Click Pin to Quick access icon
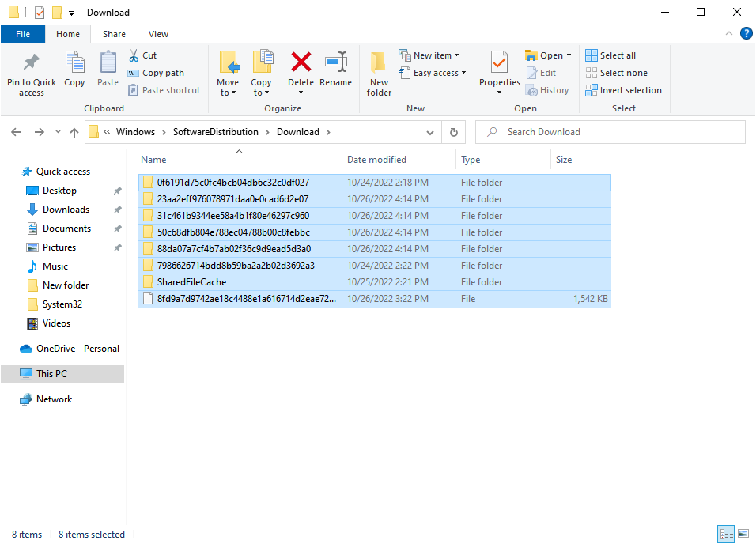The height and width of the screenshot is (544, 756). (32, 62)
